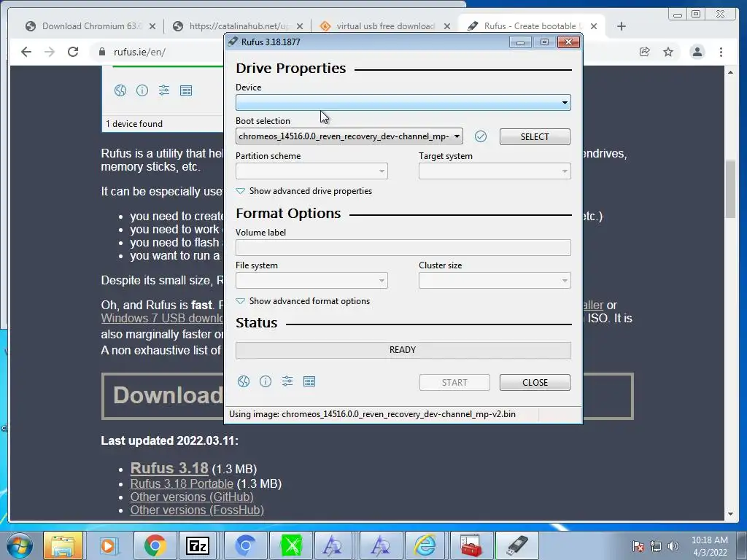Click the taskbar clock showing 10:18 AM
The height and width of the screenshot is (560, 747).
[x=709, y=546]
